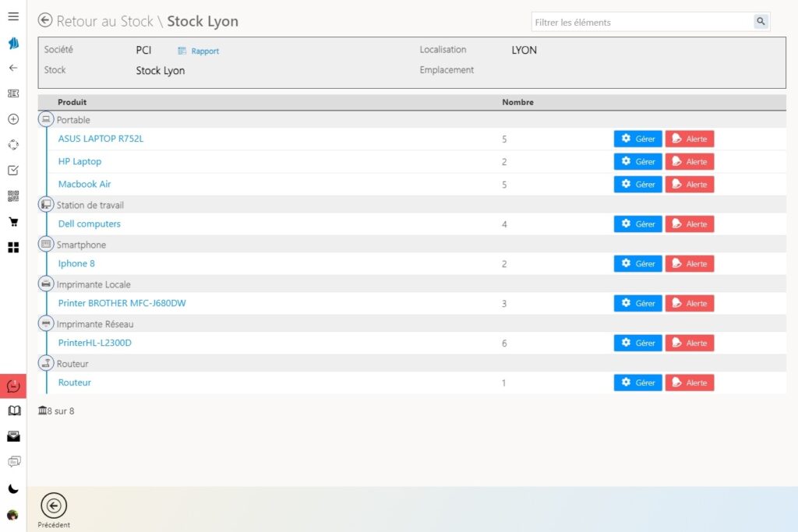Collapse the Imprimante Locale group
The height and width of the screenshot is (532, 798).
(46, 284)
